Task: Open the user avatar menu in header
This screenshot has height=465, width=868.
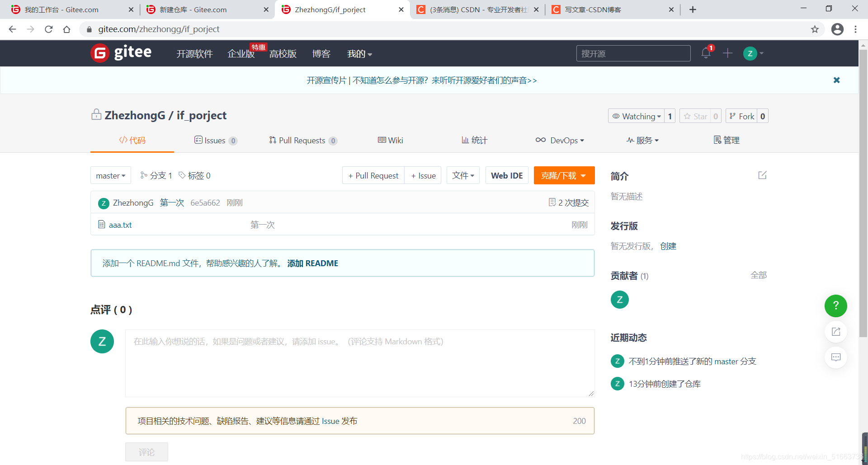Action: pos(753,53)
